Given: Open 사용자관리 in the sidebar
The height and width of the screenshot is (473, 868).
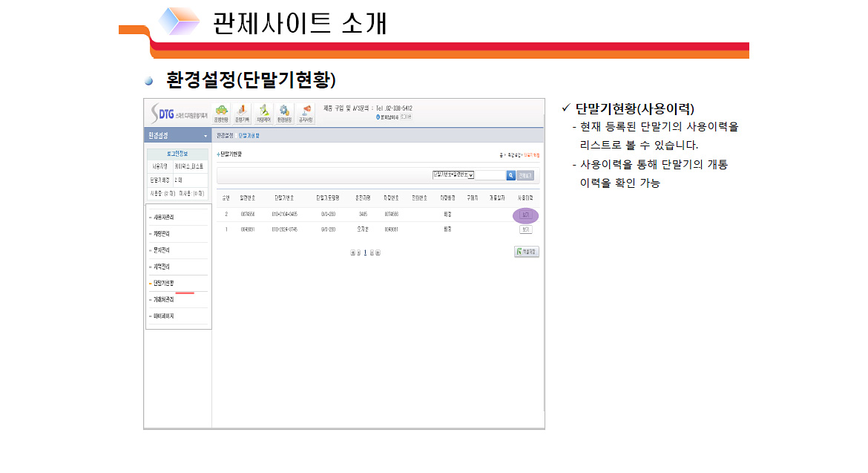Looking at the screenshot, I should pos(164,217).
